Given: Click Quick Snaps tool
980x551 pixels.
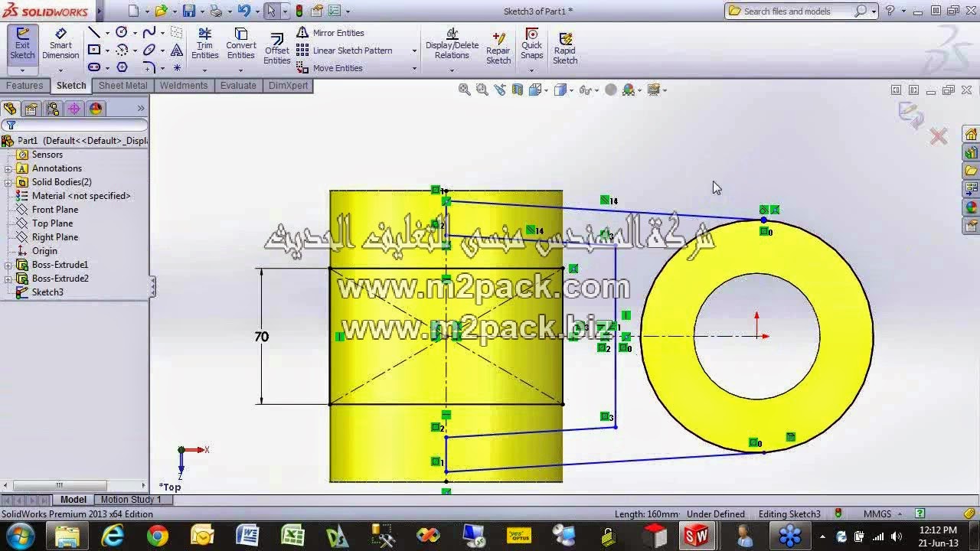Looking at the screenshot, I should [x=531, y=44].
